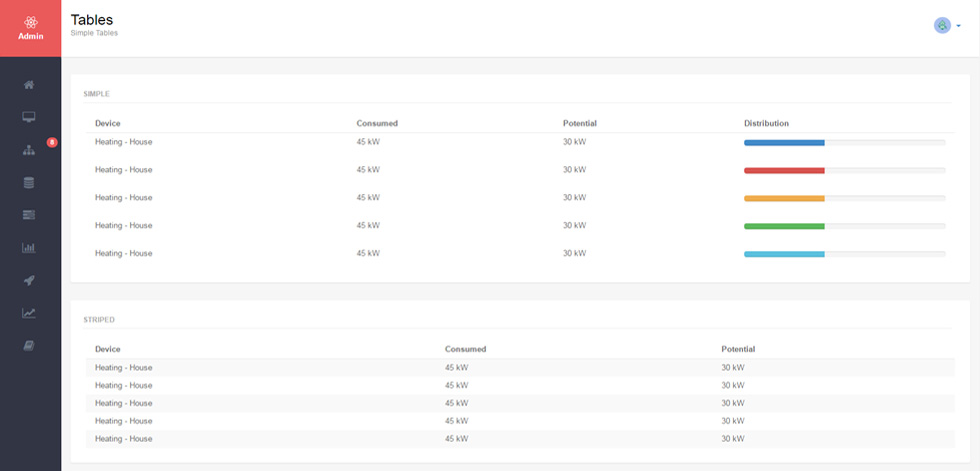The height and width of the screenshot is (471, 980).
Task: Click the STRIPED section heading
Action: (99, 320)
